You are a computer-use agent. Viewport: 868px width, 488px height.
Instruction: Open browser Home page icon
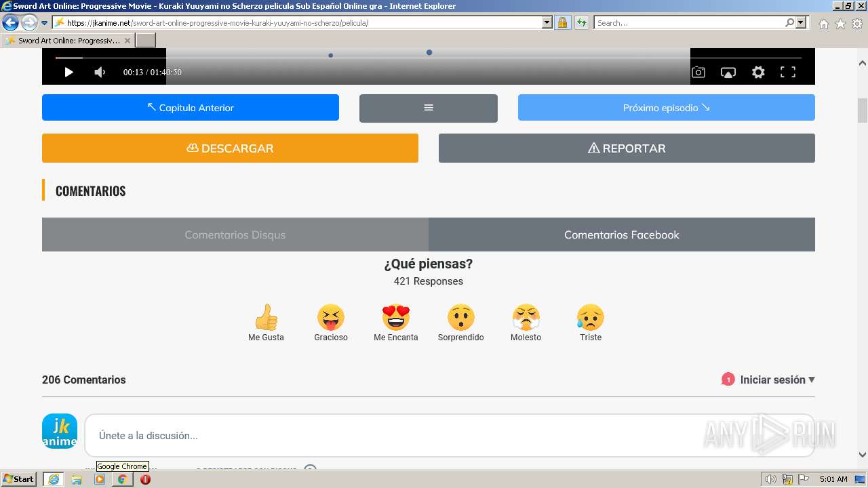tap(823, 24)
